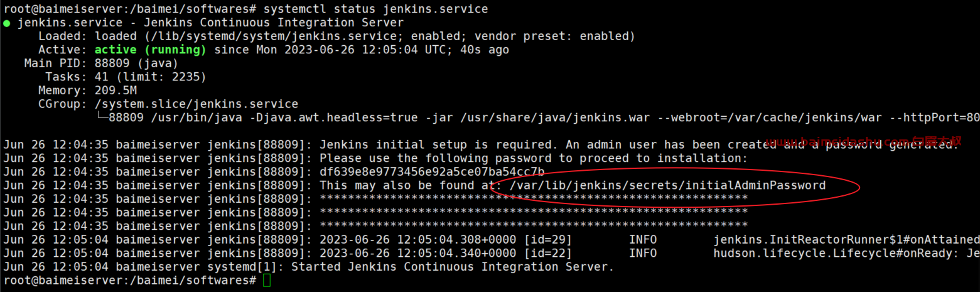
Task: Click the '40s ago' uptime text
Action: click(484, 50)
